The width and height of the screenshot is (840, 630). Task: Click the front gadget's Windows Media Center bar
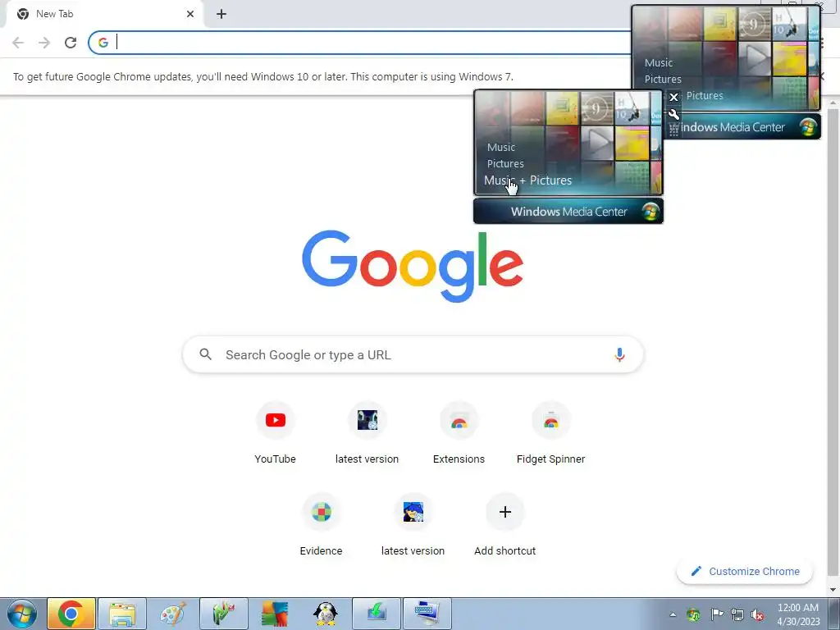point(568,211)
